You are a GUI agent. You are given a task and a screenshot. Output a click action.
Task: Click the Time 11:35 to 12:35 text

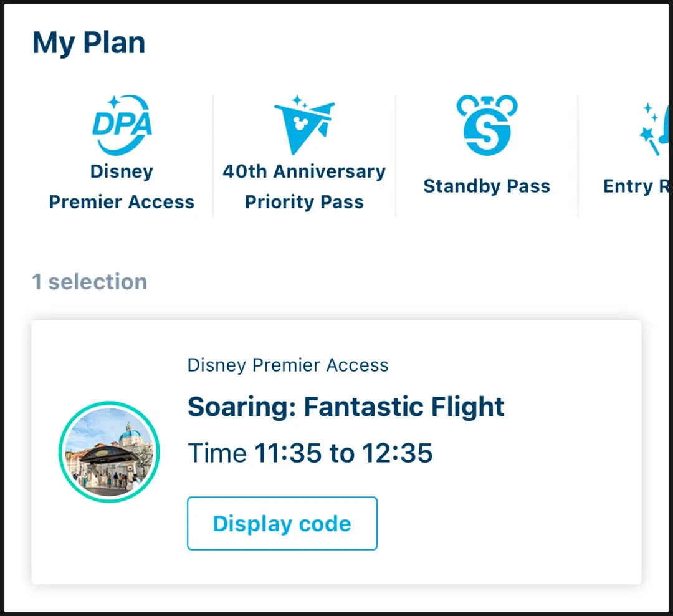(310, 453)
